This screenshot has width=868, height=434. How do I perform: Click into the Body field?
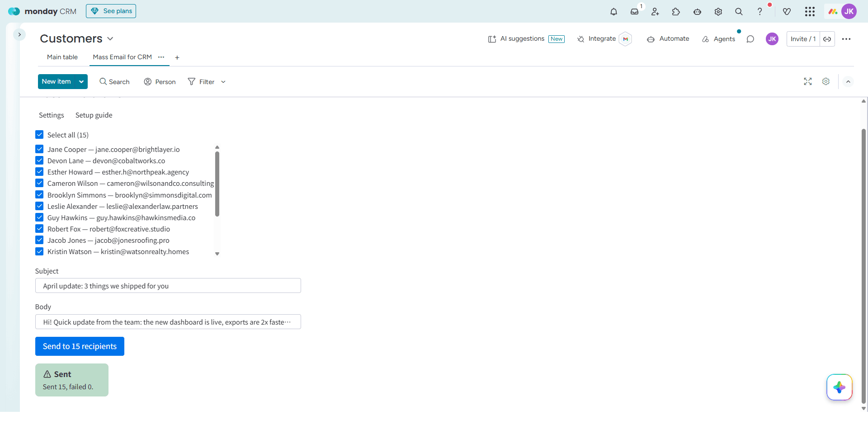[168, 322]
